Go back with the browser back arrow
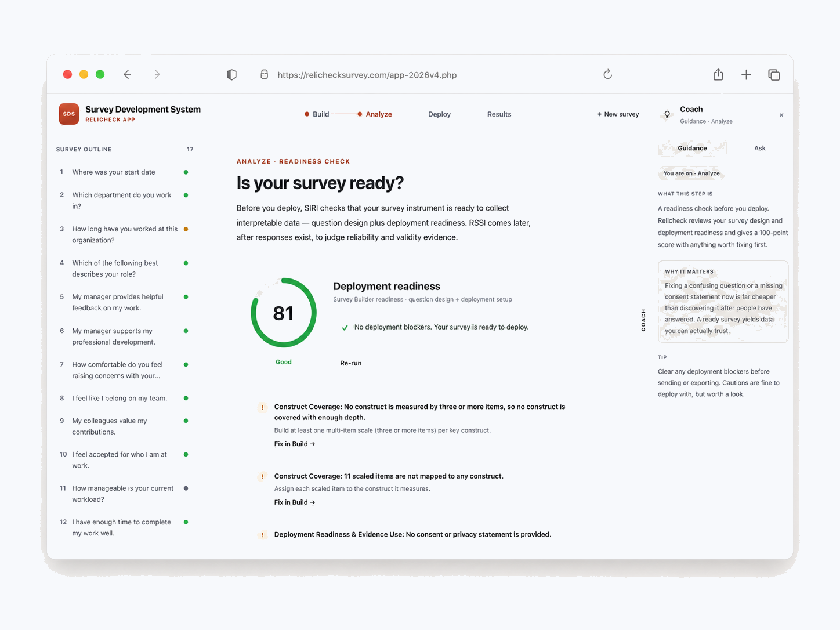Image resolution: width=840 pixels, height=630 pixels. pyautogui.click(x=127, y=74)
